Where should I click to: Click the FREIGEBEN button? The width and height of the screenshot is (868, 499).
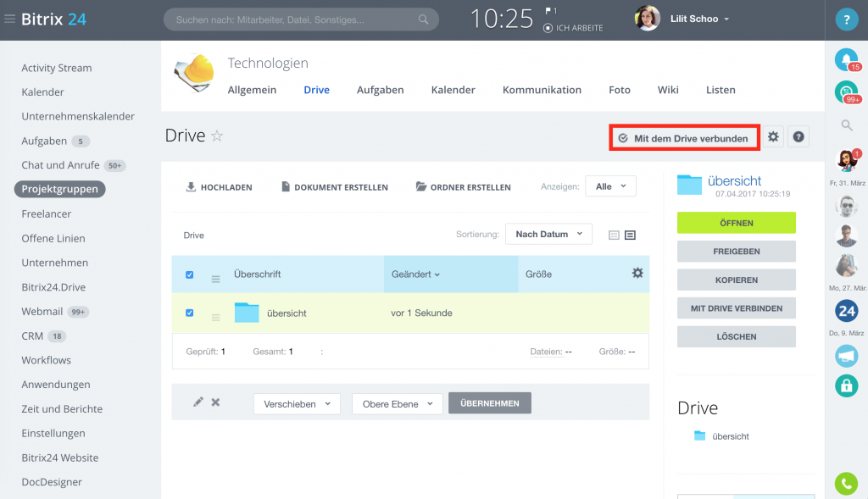[737, 251]
